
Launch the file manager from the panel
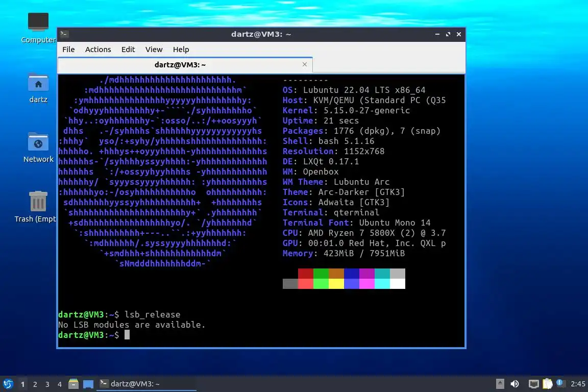coord(73,384)
